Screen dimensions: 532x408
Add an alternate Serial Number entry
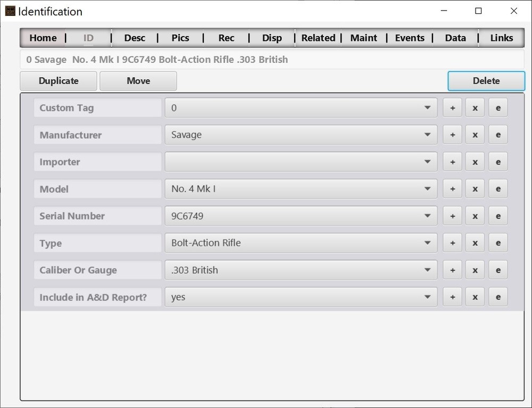(452, 215)
